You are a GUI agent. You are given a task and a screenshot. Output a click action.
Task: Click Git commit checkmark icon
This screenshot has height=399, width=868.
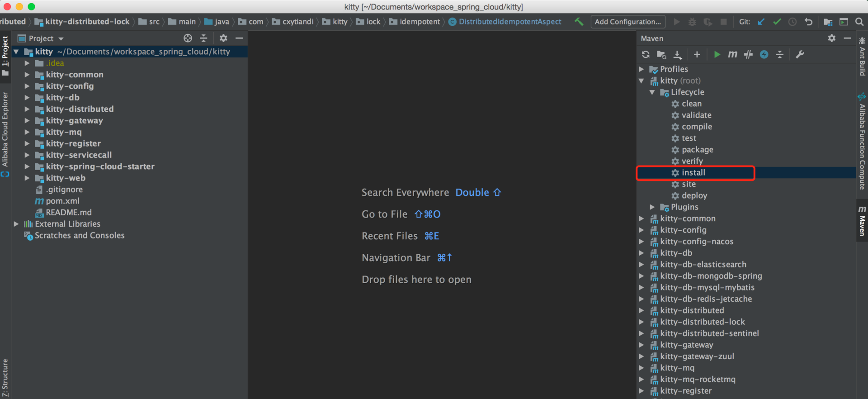coord(777,22)
